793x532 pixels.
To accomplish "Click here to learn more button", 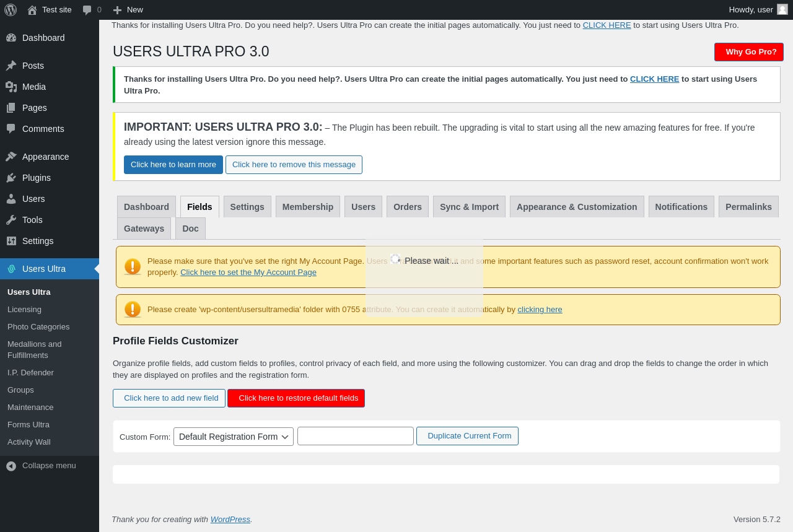I will coord(173,165).
